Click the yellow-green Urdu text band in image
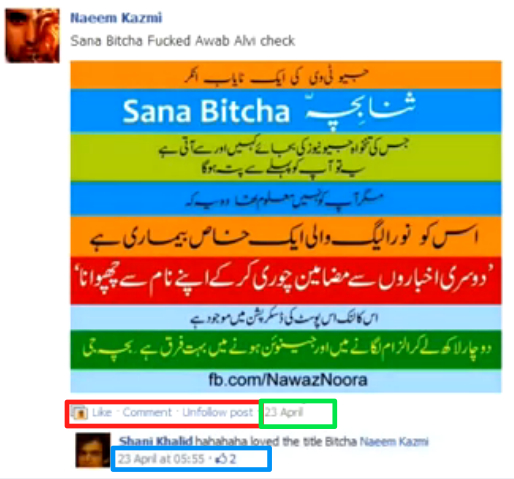Viewport: 514px width, 479px height. pos(286,157)
